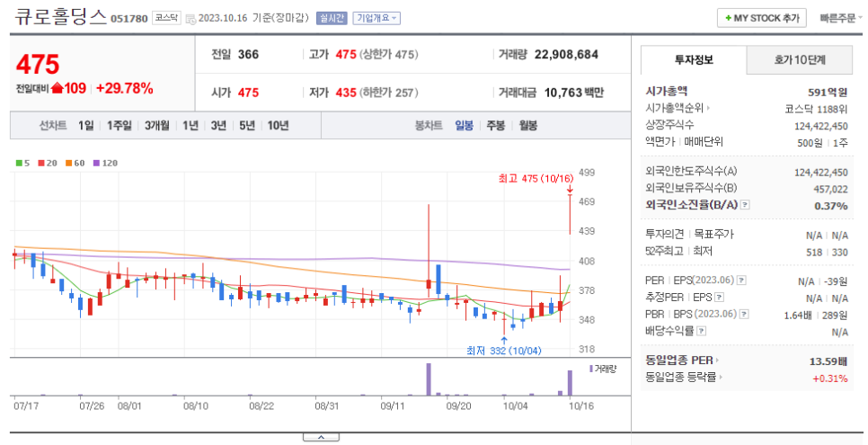Click the 큐로홀딩스 stock name title
The width and height of the screenshot is (868, 445).
[61, 16]
